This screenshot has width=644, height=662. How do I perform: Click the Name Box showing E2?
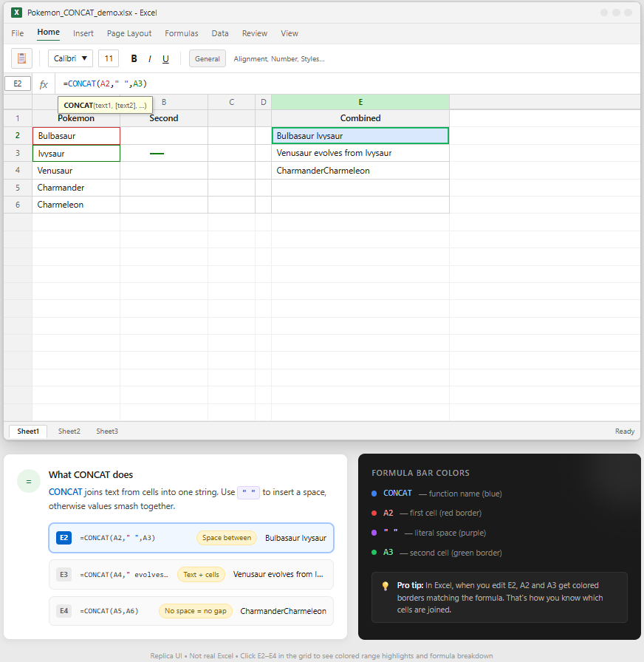coord(18,83)
